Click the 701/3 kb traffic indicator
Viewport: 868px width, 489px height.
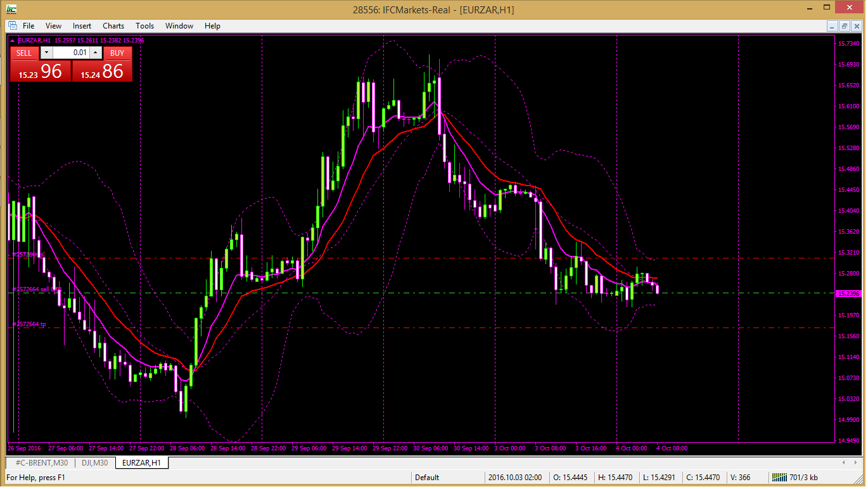(x=803, y=478)
